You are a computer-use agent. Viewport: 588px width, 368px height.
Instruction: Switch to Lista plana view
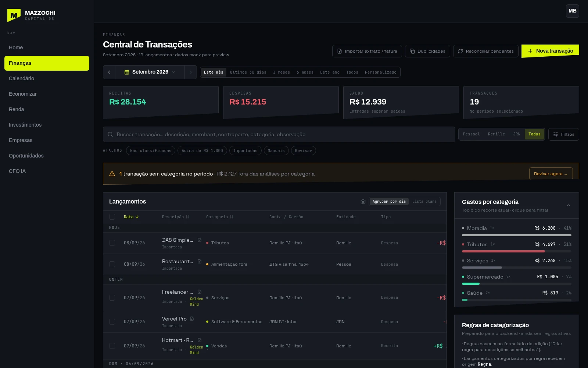point(424,202)
